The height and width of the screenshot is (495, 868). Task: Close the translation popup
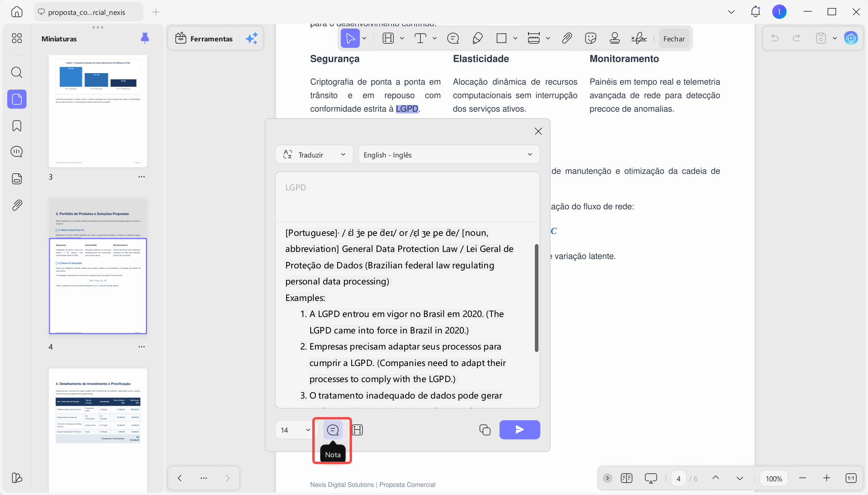[x=538, y=131]
